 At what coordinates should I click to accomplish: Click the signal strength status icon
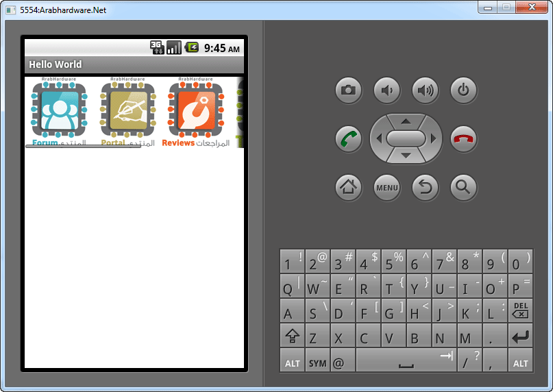(174, 48)
